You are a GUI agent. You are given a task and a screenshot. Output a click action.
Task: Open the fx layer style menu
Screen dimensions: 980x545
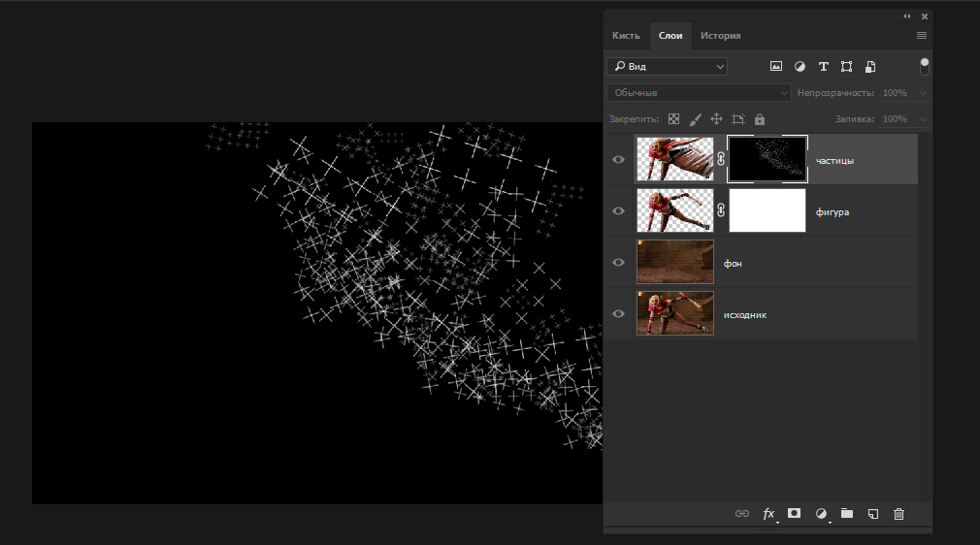768,514
